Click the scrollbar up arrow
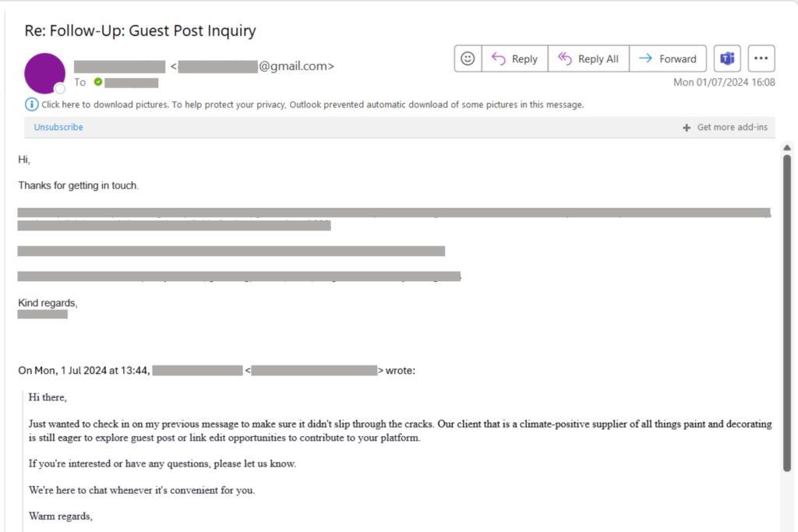 coord(787,147)
